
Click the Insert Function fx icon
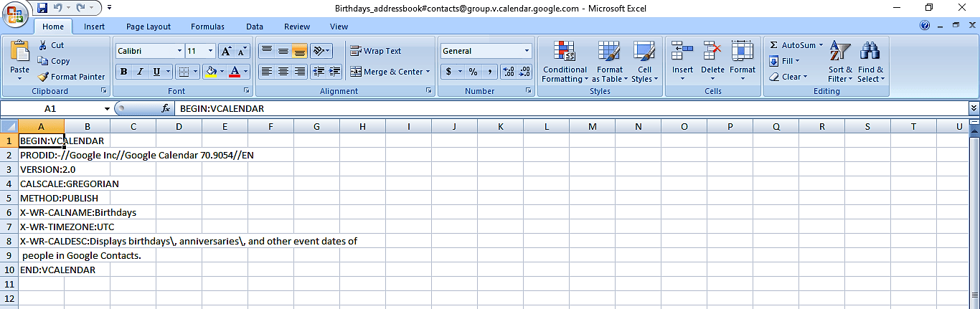(x=166, y=109)
